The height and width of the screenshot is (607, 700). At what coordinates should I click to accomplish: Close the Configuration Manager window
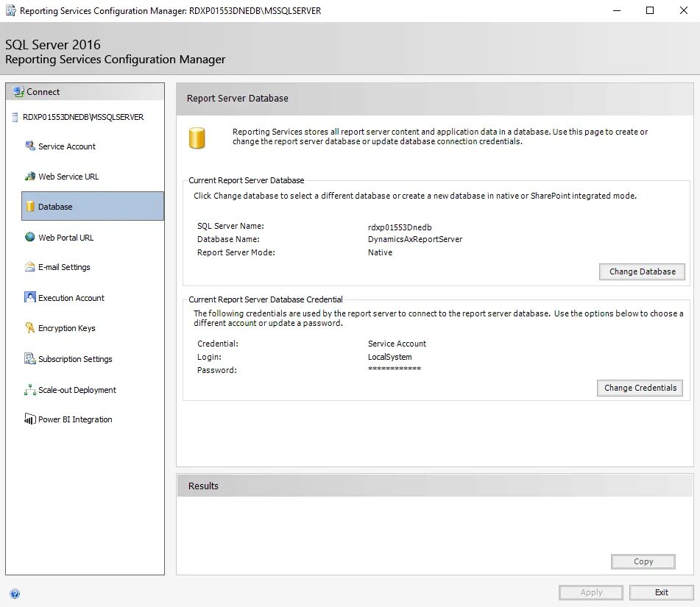pyautogui.click(x=684, y=11)
